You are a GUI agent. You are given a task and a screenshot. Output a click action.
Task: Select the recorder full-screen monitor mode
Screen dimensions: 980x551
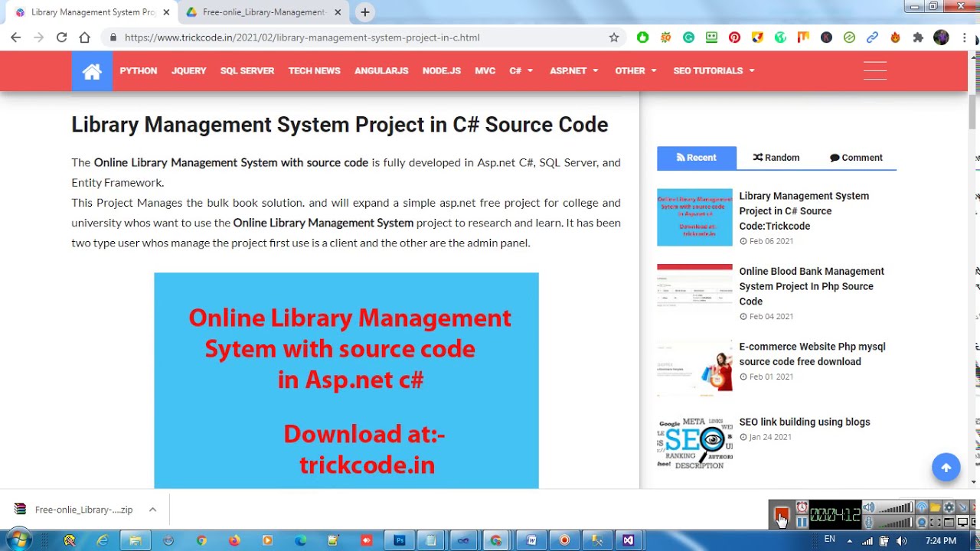click(x=962, y=522)
